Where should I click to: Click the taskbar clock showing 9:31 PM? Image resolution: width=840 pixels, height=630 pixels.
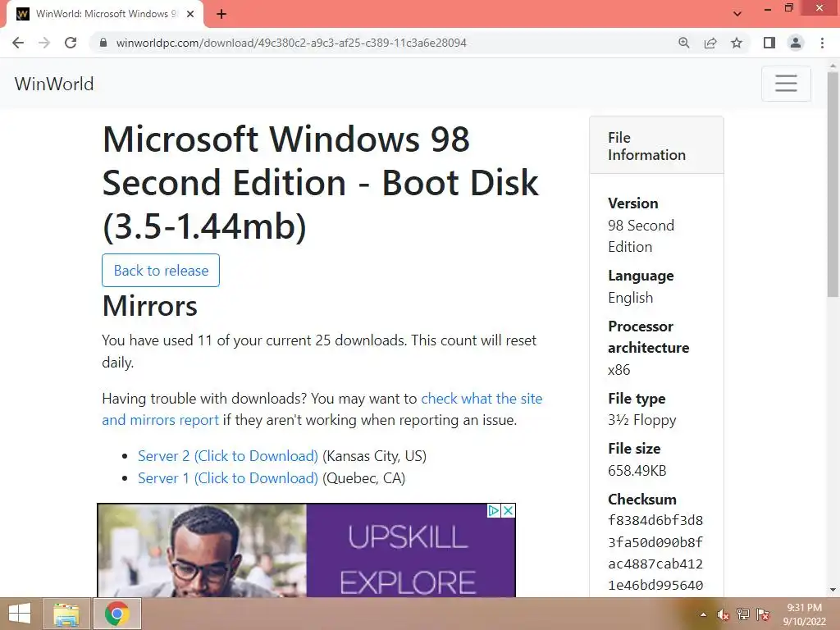(804, 614)
